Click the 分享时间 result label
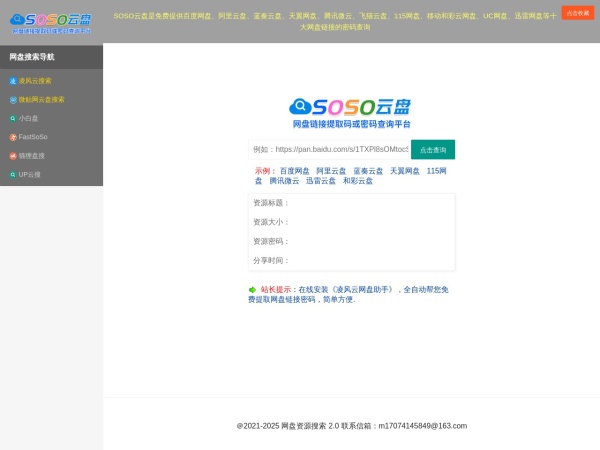 pos(271,260)
